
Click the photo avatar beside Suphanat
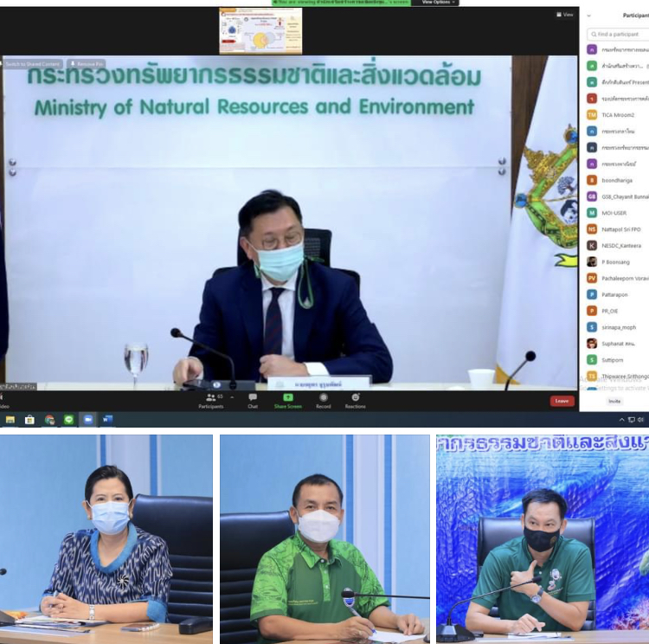[x=592, y=344]
